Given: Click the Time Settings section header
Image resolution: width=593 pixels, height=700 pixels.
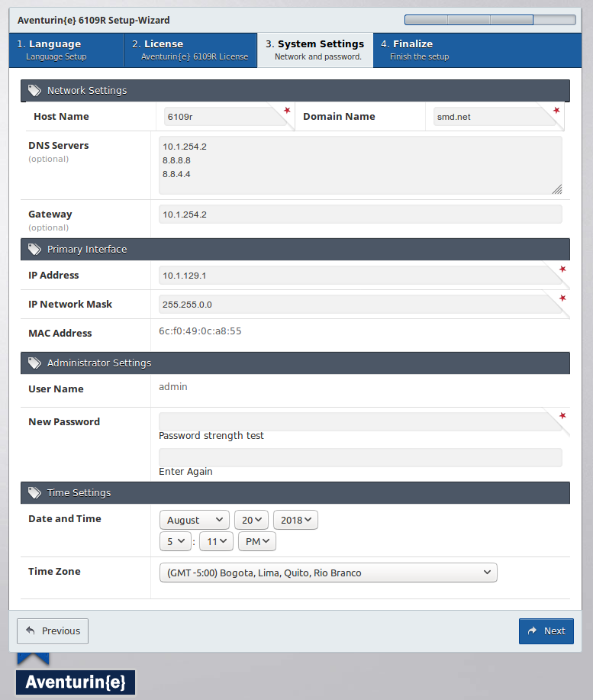Looking at the screenshot, I should pos(295,493).
